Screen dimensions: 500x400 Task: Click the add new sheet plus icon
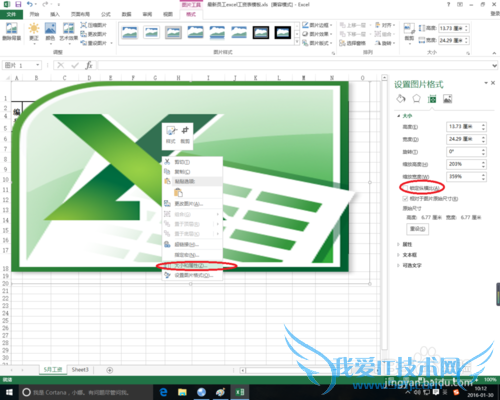[x=109, y=370]
